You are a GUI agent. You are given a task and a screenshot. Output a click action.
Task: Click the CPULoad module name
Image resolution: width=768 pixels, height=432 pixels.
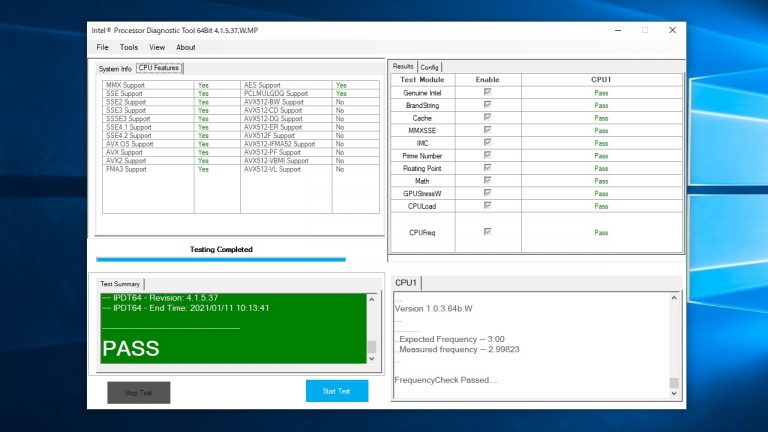click(x=422, y=207)
